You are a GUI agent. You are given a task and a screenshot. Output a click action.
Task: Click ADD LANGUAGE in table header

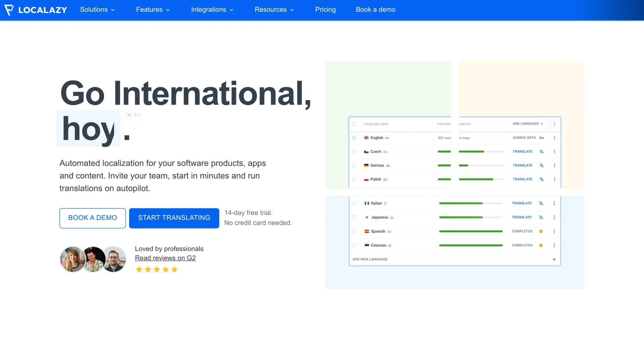528,124
